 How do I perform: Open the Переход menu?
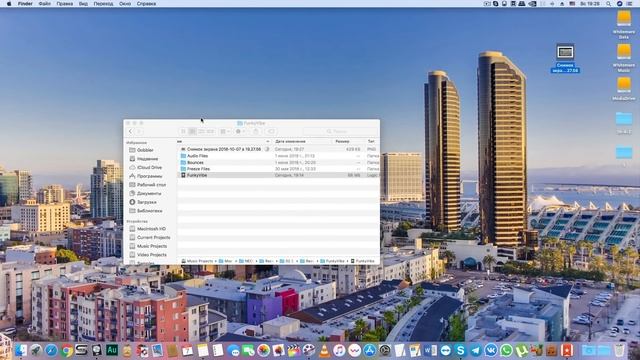pyautogui.click(x=103, y=4)
